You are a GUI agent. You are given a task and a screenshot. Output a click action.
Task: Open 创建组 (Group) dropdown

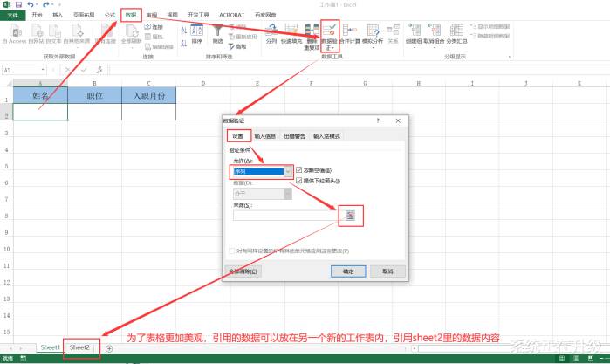[414, 36]
